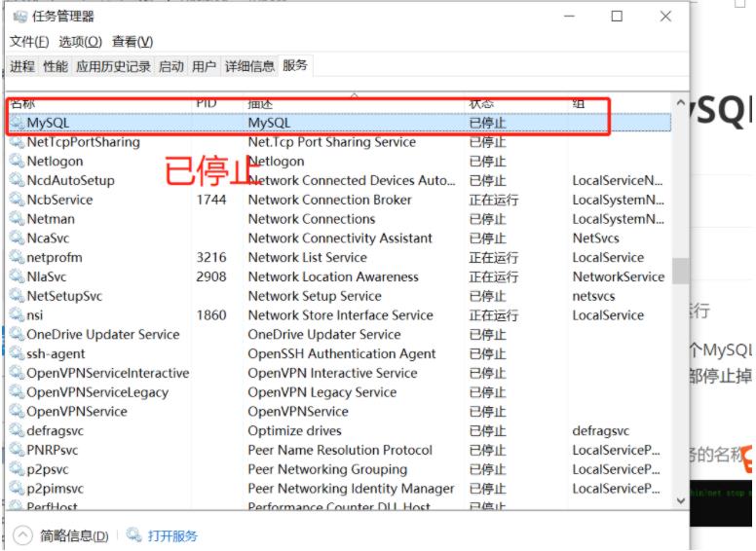Open the 查看(V) menu
Screen dimensions: 756x551
[132, 42]
